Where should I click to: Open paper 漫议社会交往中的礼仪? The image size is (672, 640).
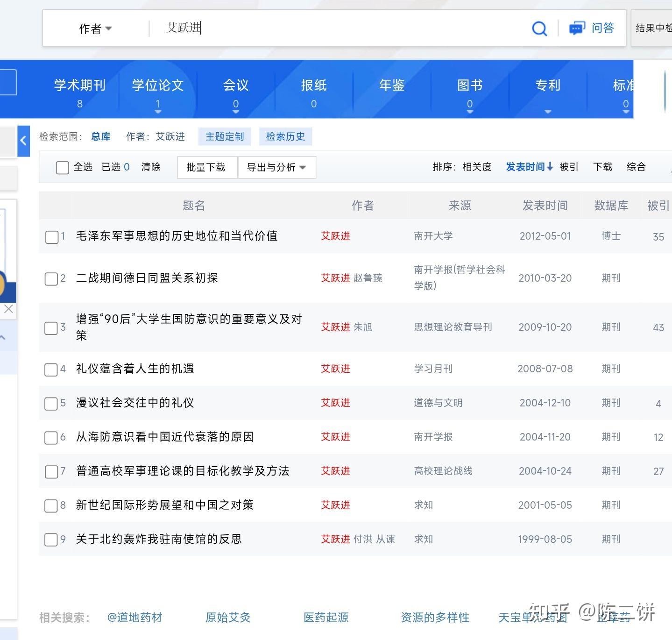click(135, 403)
